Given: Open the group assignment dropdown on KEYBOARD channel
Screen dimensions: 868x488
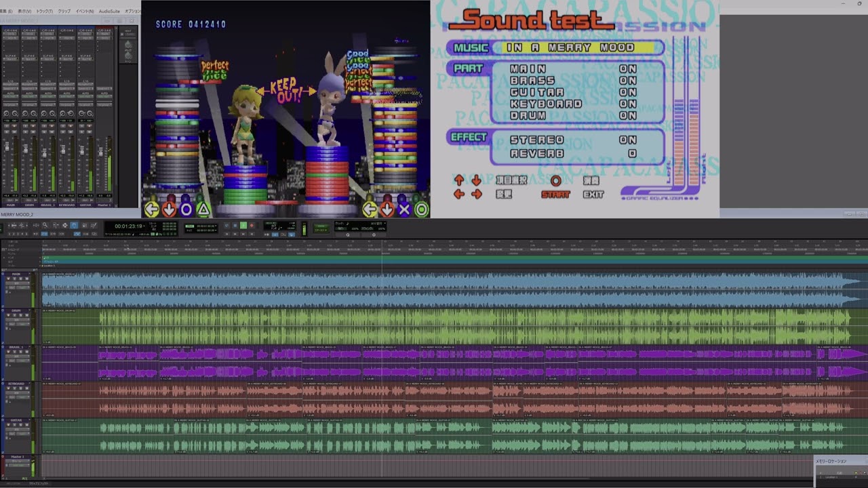Looking at the screenshot, I should pos(67,104).
